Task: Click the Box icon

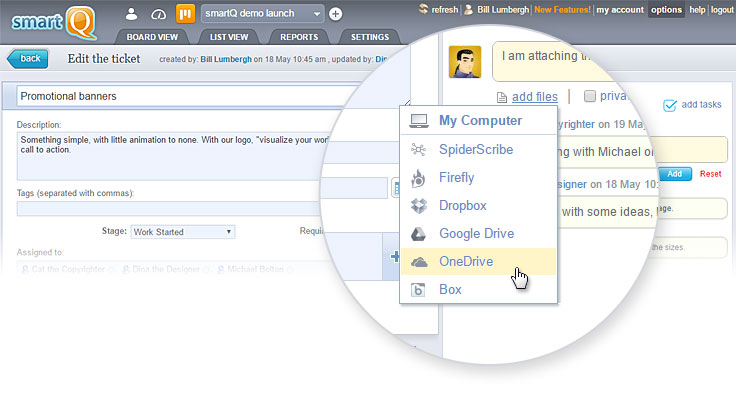Action: pyautogui.click(x=418, y=290)
